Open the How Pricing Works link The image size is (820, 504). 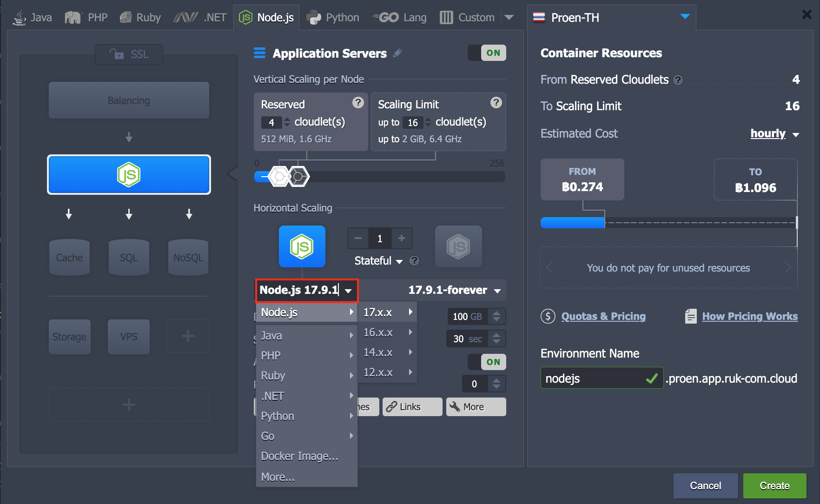750,317
